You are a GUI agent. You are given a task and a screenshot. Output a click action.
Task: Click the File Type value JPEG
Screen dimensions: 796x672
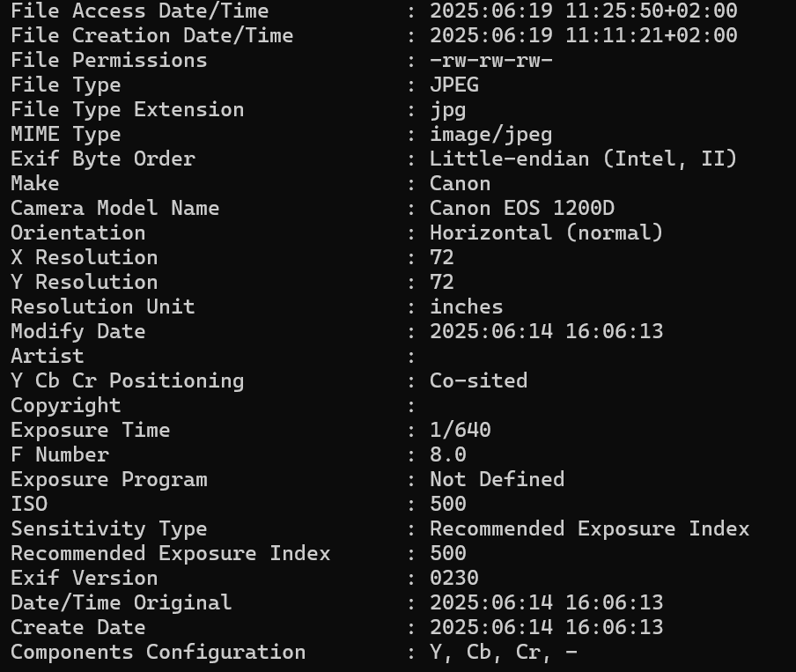pos(453,85)
